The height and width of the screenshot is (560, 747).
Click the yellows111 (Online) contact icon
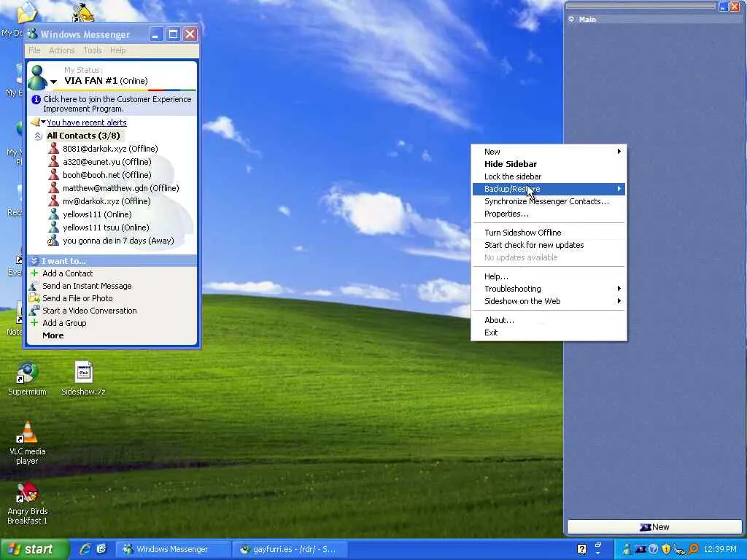(x=54, y=214)
